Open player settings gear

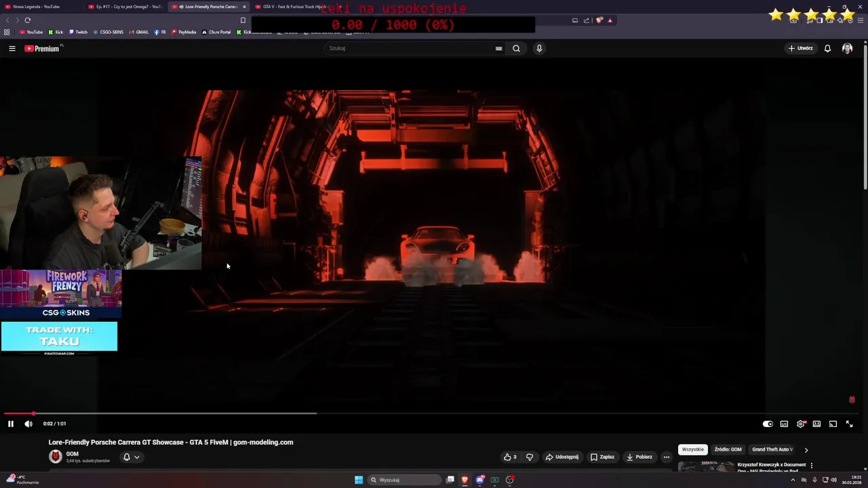click(800, 424)
